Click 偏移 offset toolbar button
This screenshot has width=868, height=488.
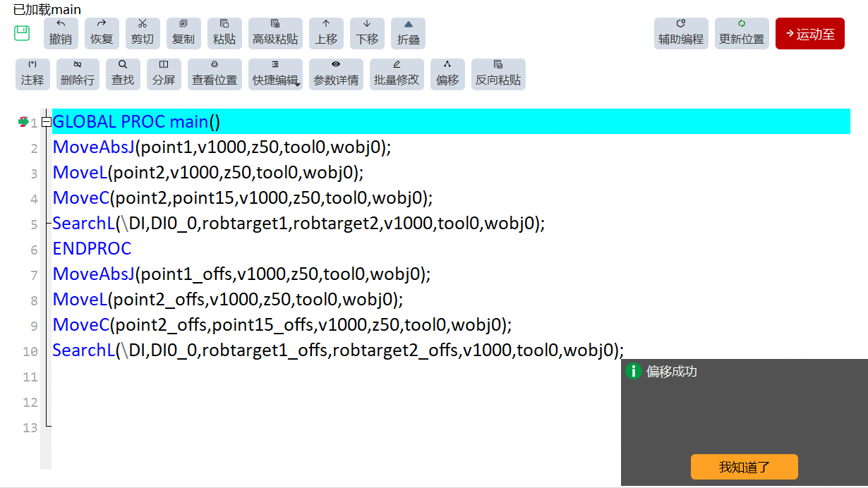click(x=447, y=74)
